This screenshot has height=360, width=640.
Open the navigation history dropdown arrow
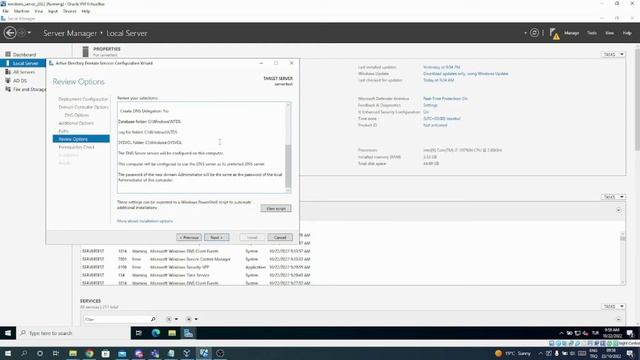[29, 33]
